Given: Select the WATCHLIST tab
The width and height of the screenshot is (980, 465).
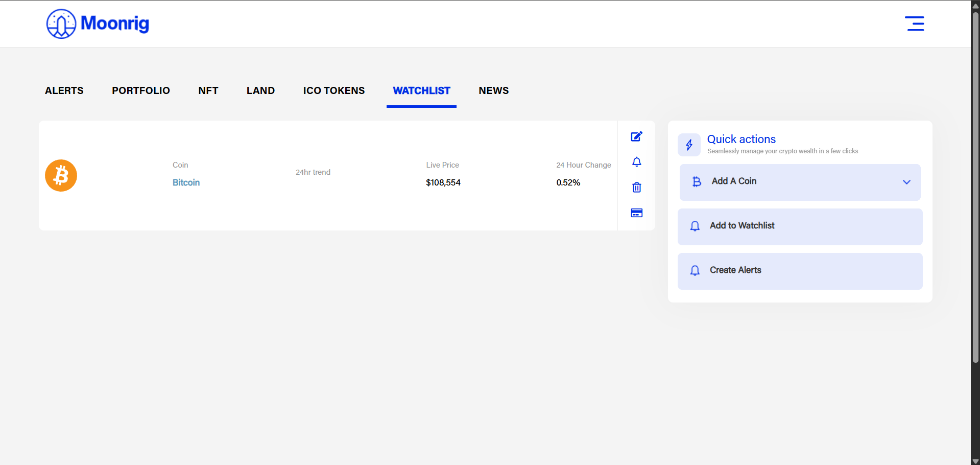Looking at the screenshot, I should pos(421,90).
